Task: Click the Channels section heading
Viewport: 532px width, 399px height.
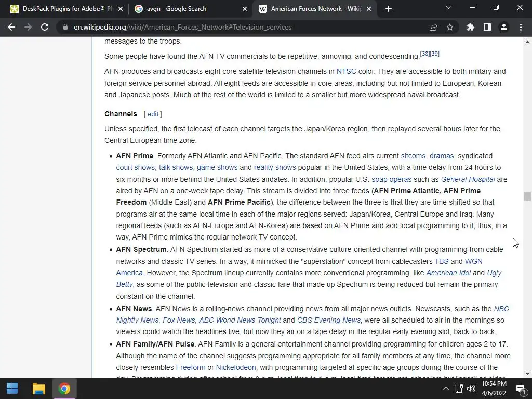Action: tap(121, 114)
